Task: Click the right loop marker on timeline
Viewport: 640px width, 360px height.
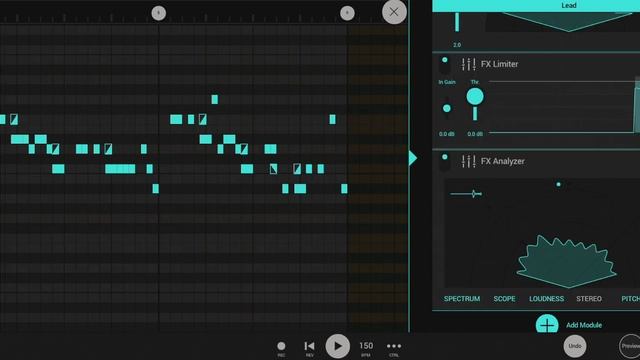Action: coord(347,13)
